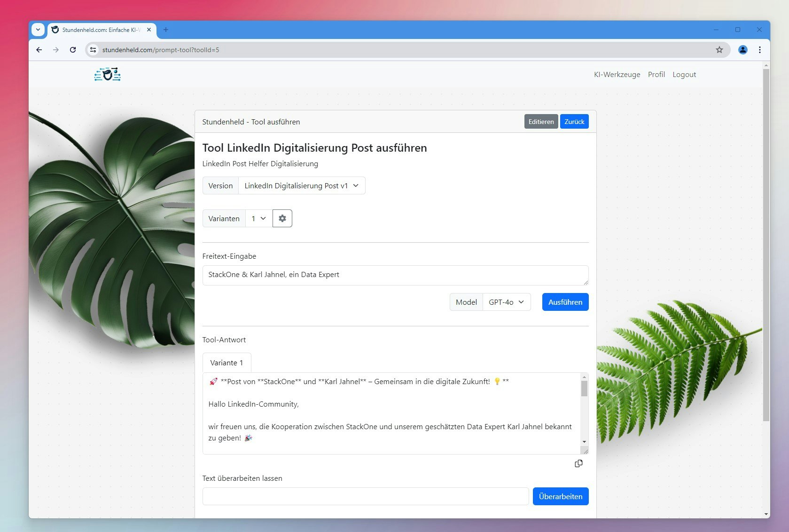Viewport: 789px width, 532px height.
Task: Click inside the Variante 1 answer text
Action: tap(391, 413)
